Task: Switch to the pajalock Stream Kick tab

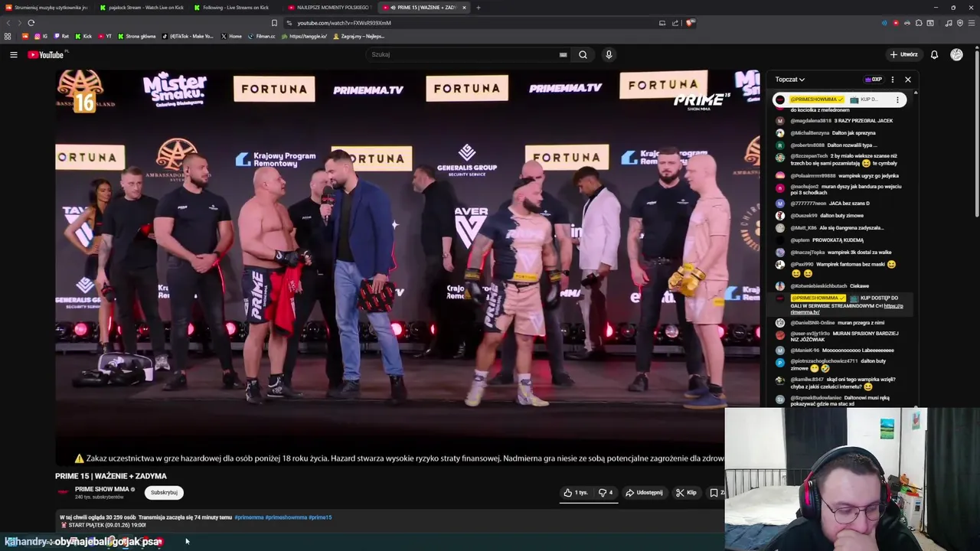Action: (x=139, y=8)
